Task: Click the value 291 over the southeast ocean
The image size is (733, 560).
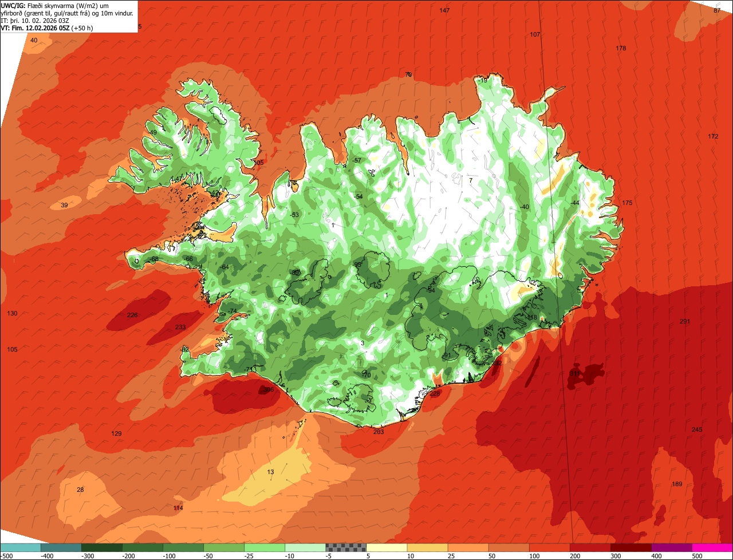Action: click(684, 321)
